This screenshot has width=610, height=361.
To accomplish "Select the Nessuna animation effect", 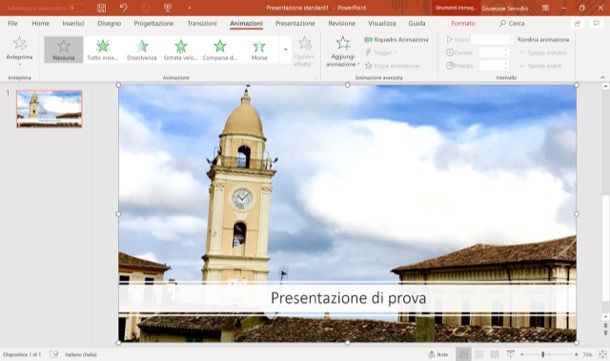I will pos(63,49).
